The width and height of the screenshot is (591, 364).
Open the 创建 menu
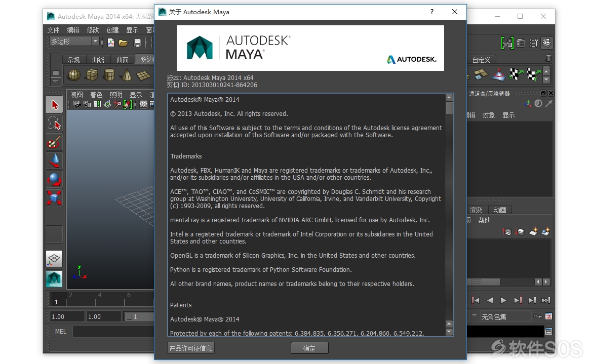(112, 30)
